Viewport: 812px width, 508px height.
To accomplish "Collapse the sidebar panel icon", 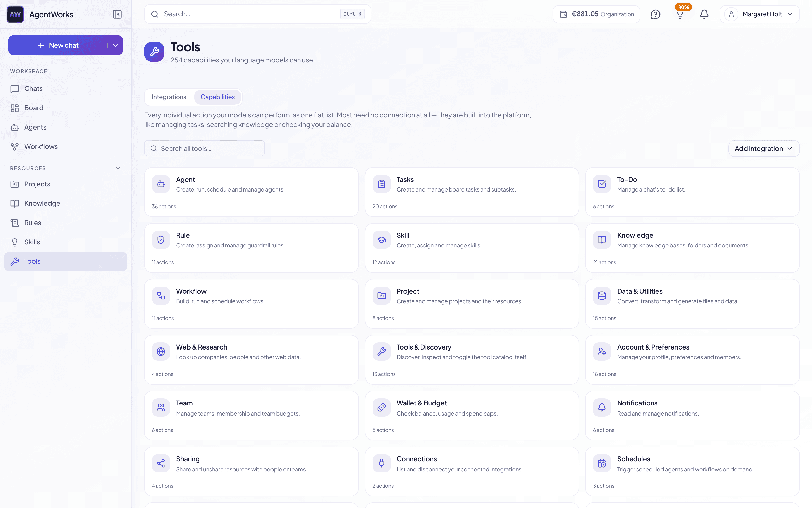I will (117, 14).
